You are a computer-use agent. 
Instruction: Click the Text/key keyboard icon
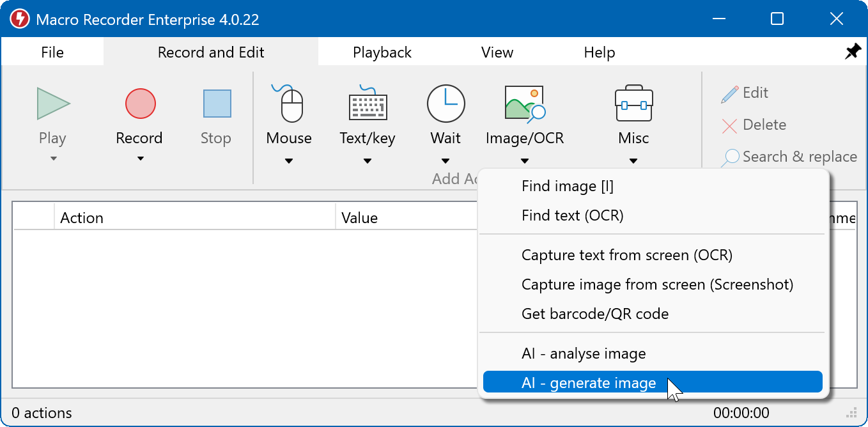pos(368,104)
